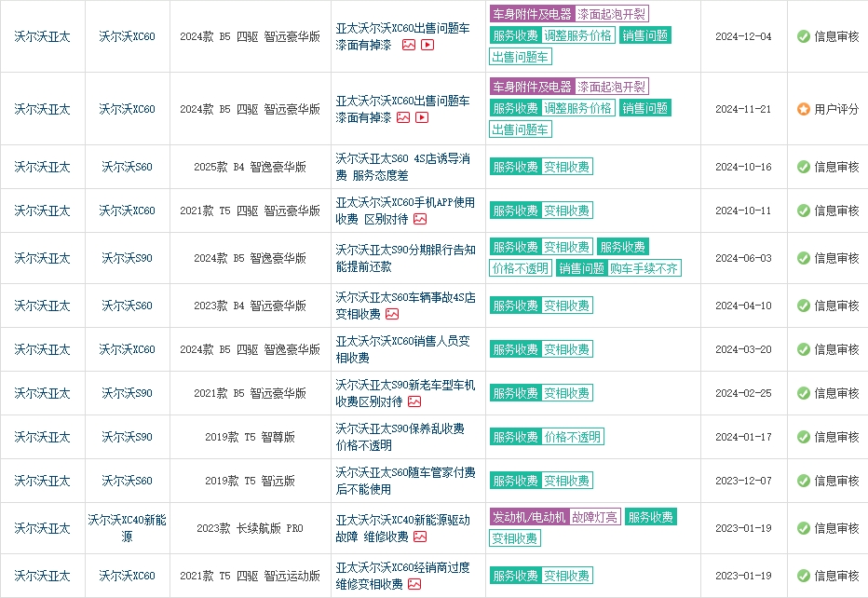The height and width of the screenshot is (598, 868).
Task: Select 沃尔沃XC60 cell in the 2024-10-11 row
Action: point(127,211)
